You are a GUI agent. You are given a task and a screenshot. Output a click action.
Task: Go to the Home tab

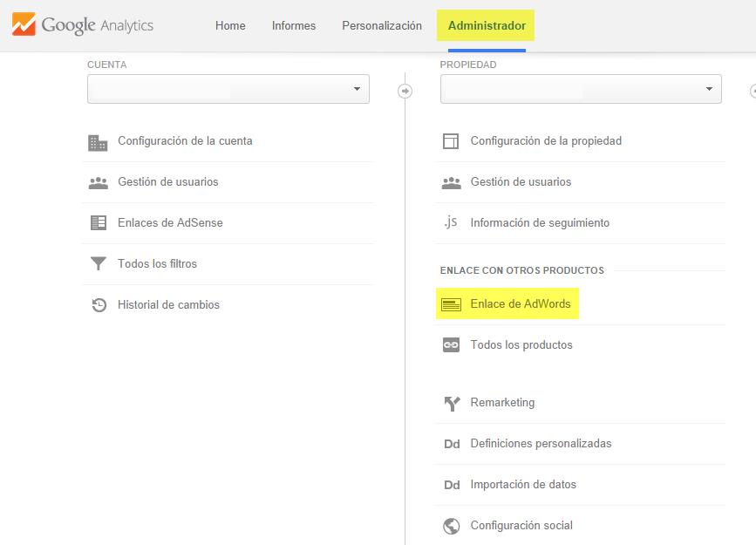coord(230,26)
